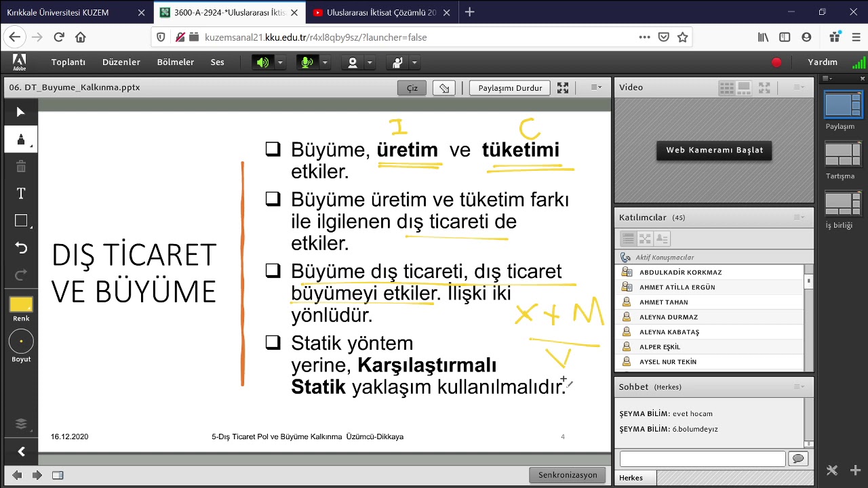Redo the whiteboard drawing action
This screenshot has width=868, height=488.
tap(20, 275)
